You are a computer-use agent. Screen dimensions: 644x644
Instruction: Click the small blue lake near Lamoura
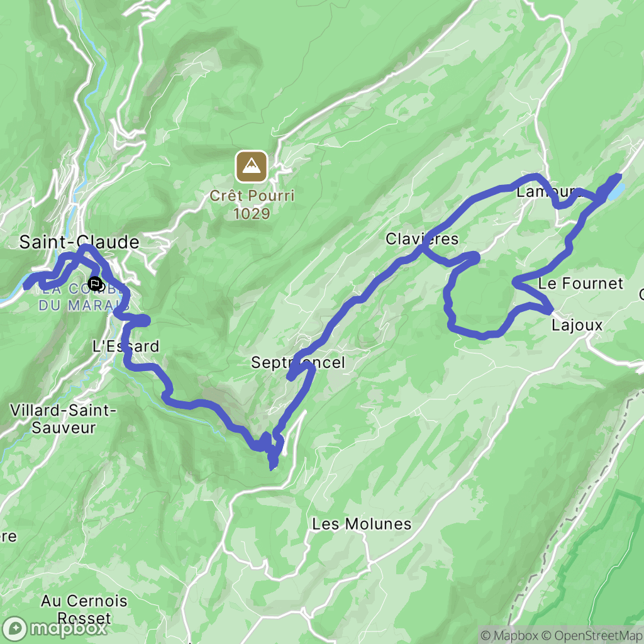point(616,191)
